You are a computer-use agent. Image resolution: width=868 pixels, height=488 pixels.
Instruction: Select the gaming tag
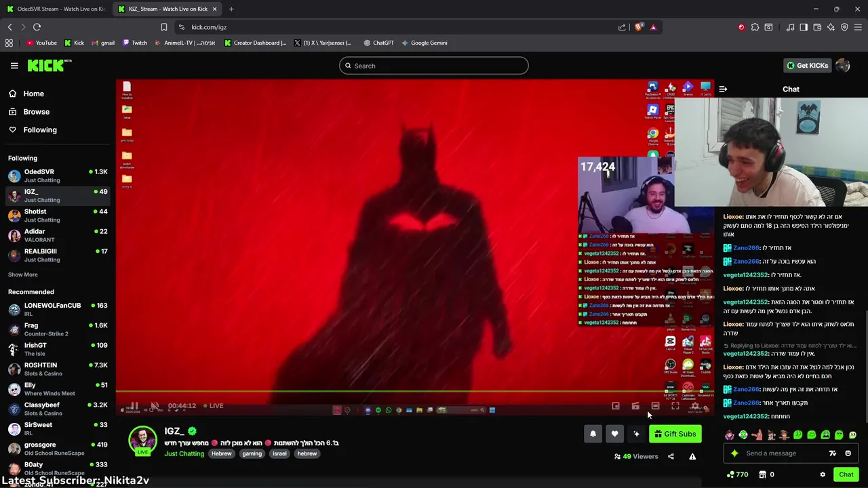pyautogui.click(x=252, y=453)
